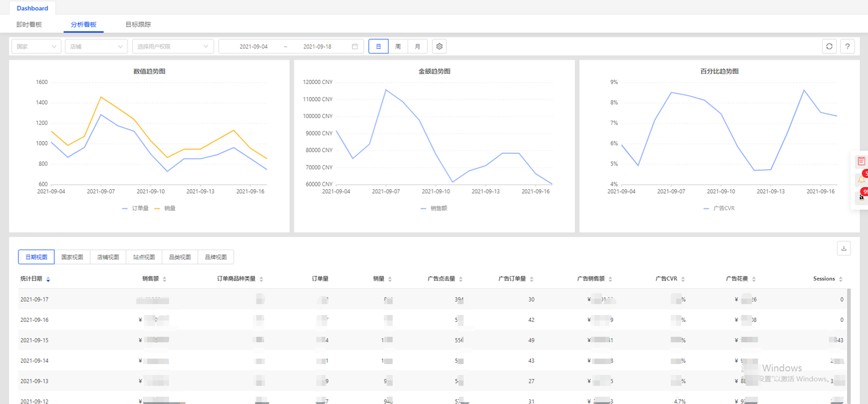Image resolution: width=868 pixels, height=404 pixels.
Task: Click end date field 2021-09-18
Action: [x=317, y=46]
